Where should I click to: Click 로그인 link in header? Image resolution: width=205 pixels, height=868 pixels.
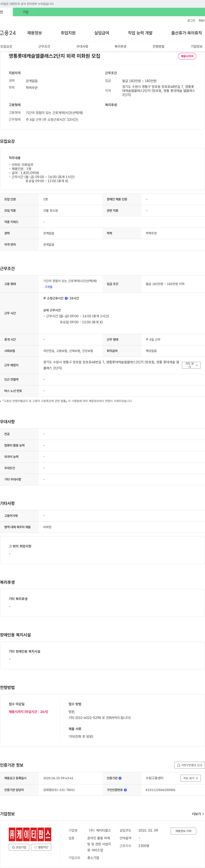(191, 21)
